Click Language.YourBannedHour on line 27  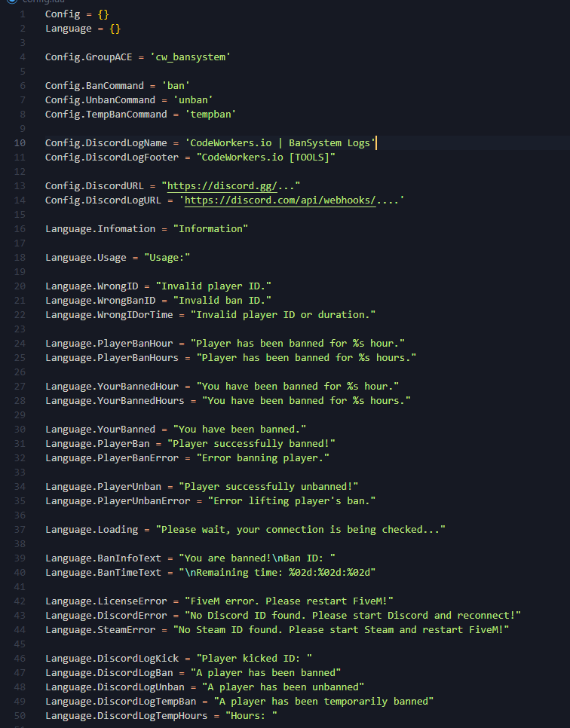112,387
